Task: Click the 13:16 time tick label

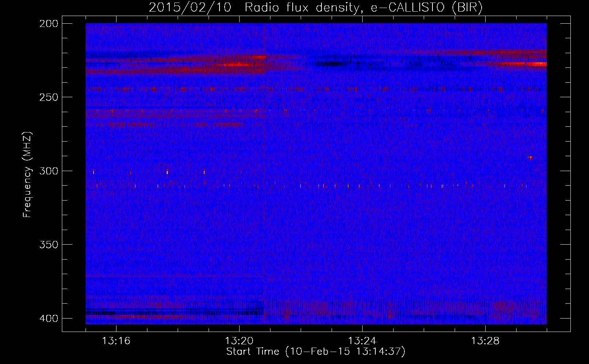Action: 116,341
